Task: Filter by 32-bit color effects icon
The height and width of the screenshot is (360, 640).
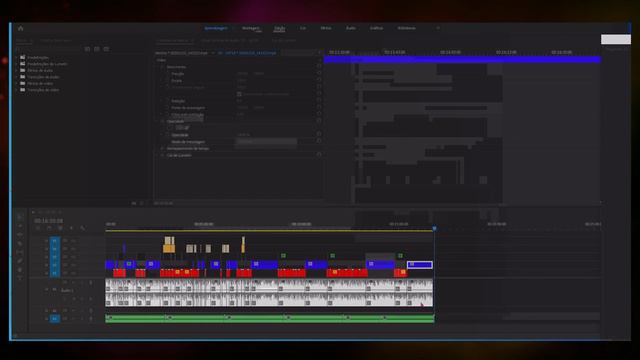Action: tap(97, 49)
